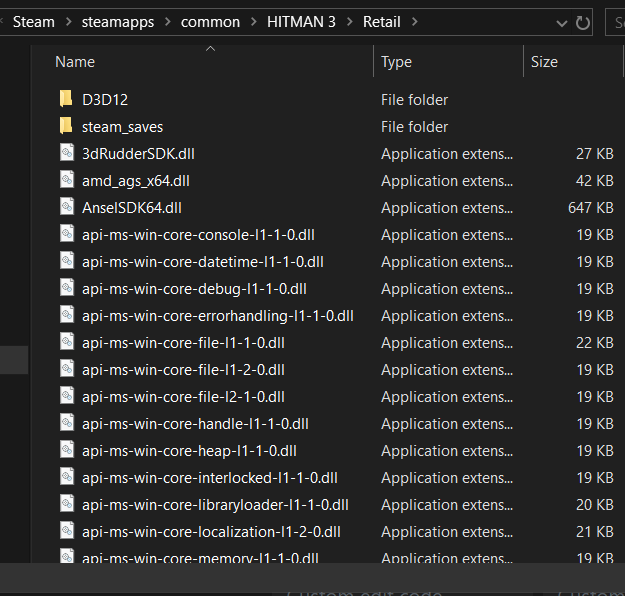Refresh the Retail folder view

pyautogui.click(x=583, y=23)
